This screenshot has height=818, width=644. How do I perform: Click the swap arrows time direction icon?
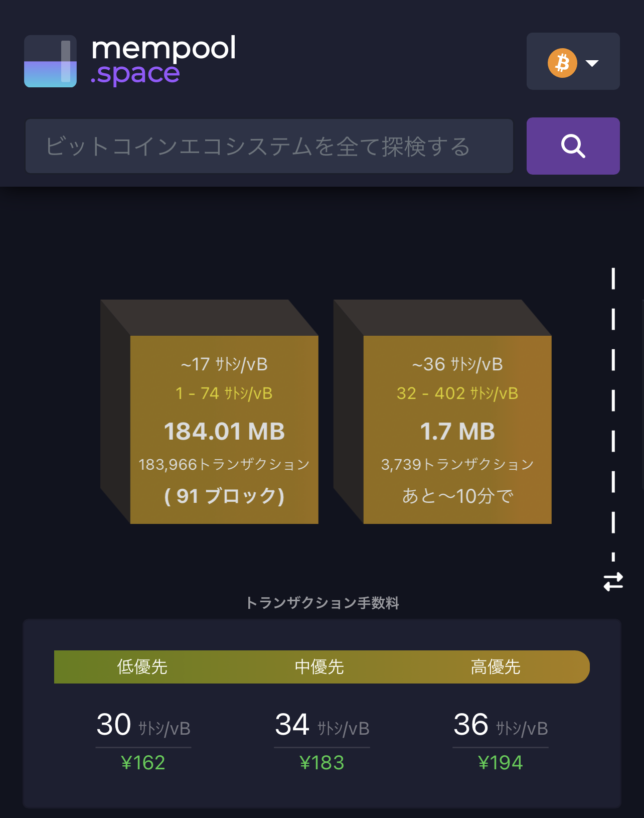(x=613, y=582)
